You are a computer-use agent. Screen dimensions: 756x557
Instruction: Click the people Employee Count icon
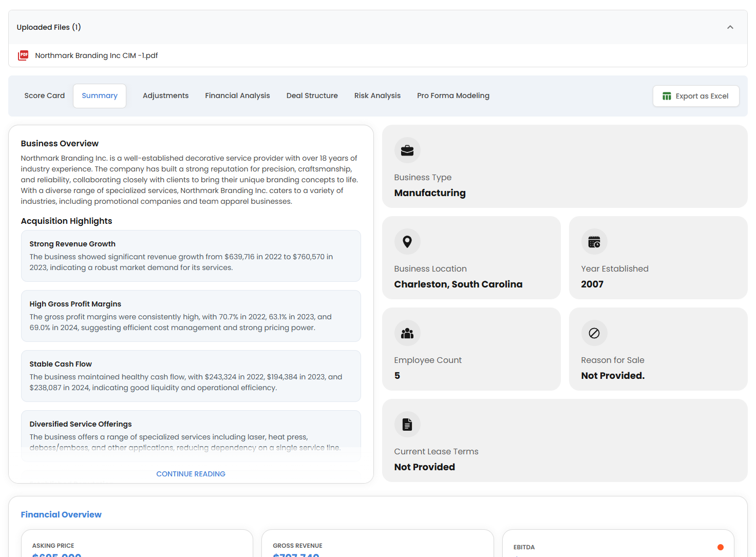[407, 333]
